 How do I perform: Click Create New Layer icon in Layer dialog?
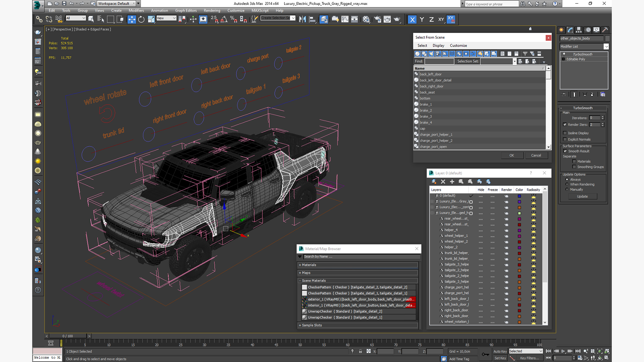[x=434, y=181]
